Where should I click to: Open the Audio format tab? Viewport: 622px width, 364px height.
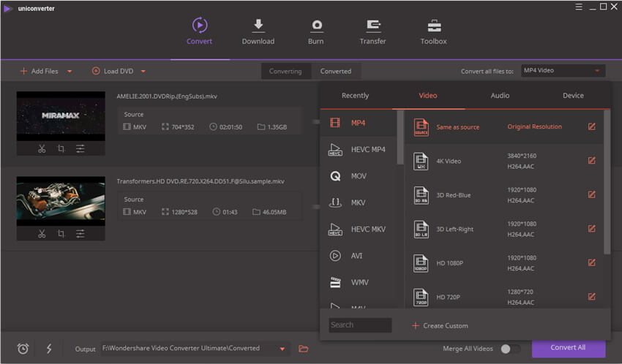coord(501,96)
